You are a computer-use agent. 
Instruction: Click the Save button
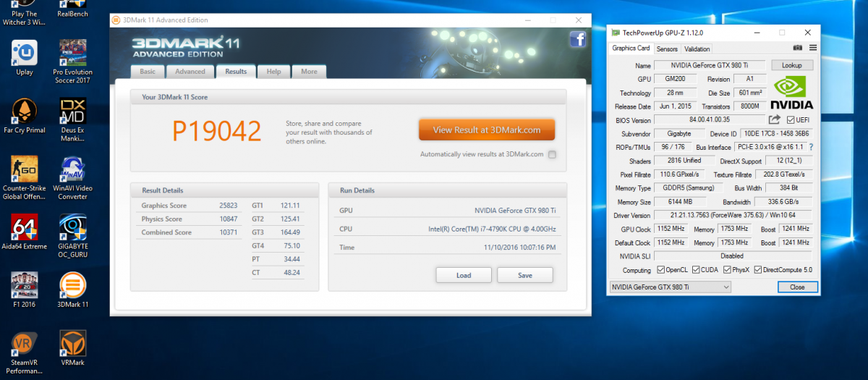[525, 275]
